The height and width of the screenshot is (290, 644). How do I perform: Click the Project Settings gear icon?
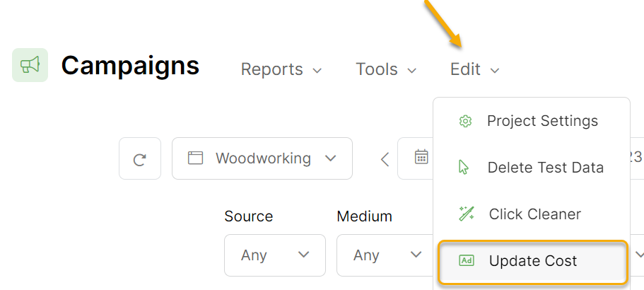[x=465, y=121]
